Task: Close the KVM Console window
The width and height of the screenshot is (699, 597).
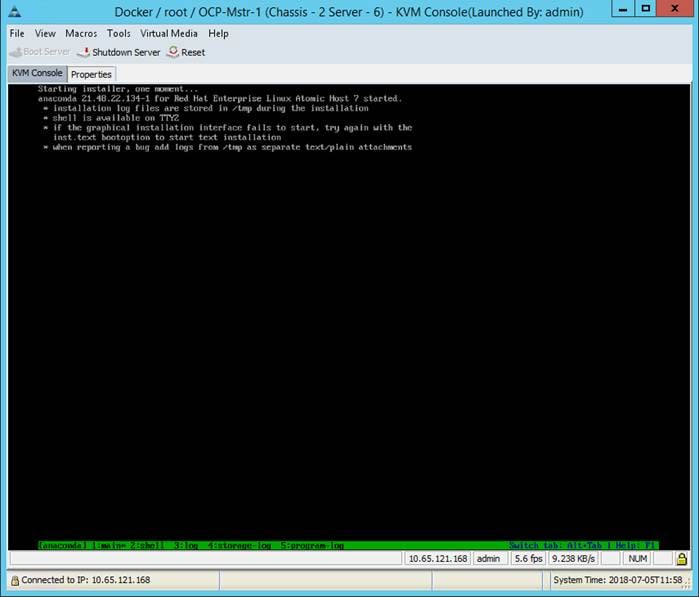Action: point(675,9)
